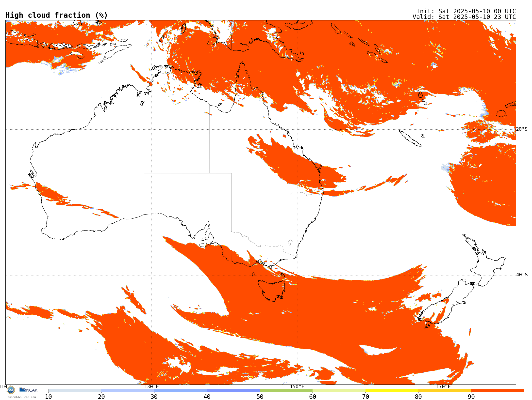Click the colorbar tick label 60
Image resolution: width=532 pixels, height=400 pixels.
[313, 397]
